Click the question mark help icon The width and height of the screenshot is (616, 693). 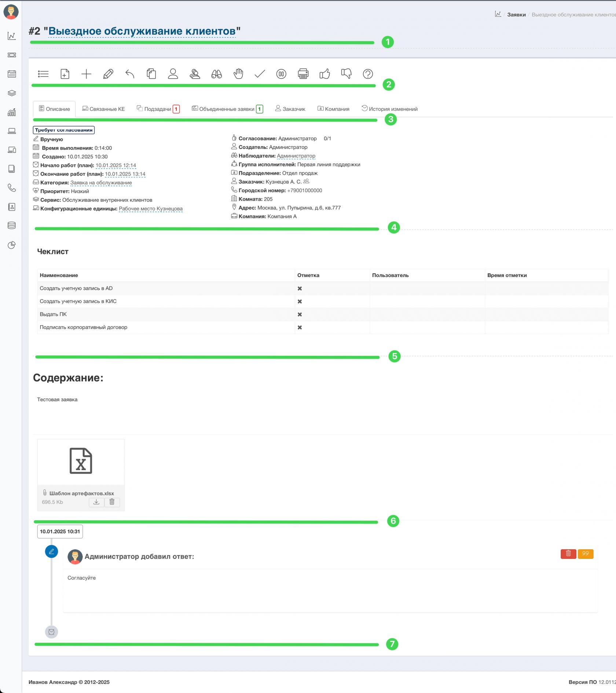pyautogui.click(x=368, y=74)
